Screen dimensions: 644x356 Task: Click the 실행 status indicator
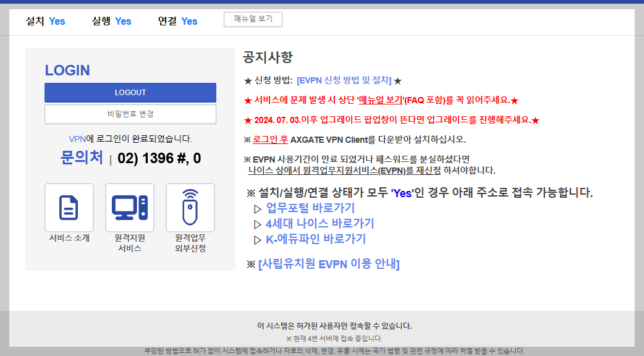[x=101, y=21]
